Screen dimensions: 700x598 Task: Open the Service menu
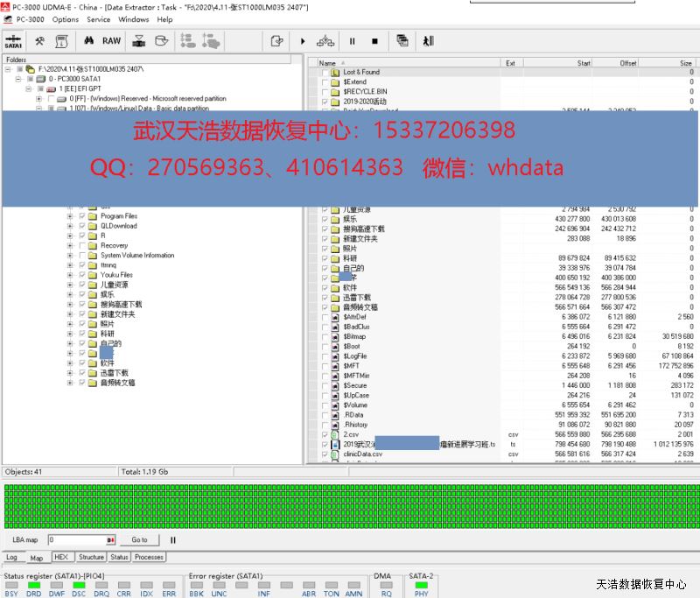(99, 19)
